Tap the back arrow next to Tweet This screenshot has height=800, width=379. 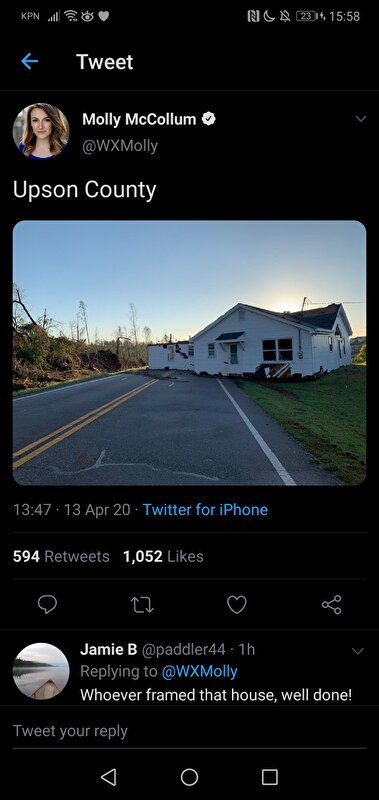coord(30,62)
